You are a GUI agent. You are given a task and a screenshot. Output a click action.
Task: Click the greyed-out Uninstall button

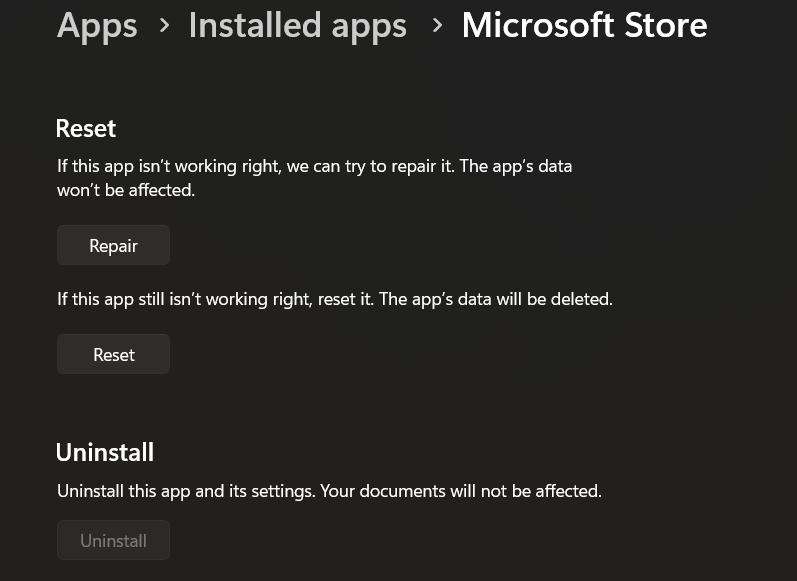click(x=113, y=541)
